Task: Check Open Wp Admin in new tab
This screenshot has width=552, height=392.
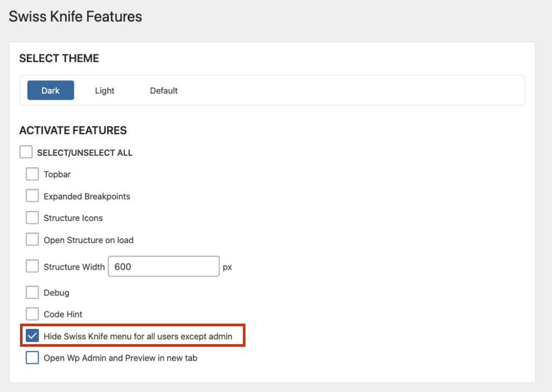Action: coord(32,357)
